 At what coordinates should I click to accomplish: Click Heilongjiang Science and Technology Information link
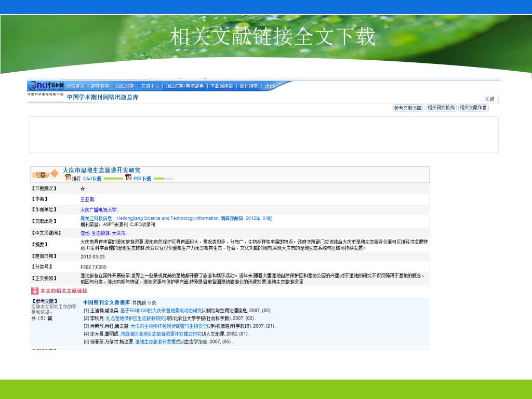point(167,219)
